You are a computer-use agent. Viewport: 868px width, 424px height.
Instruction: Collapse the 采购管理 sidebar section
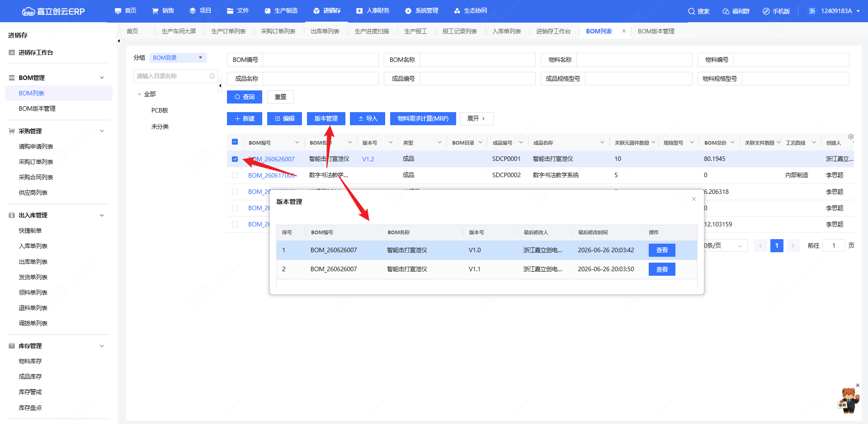click(102, 131)
